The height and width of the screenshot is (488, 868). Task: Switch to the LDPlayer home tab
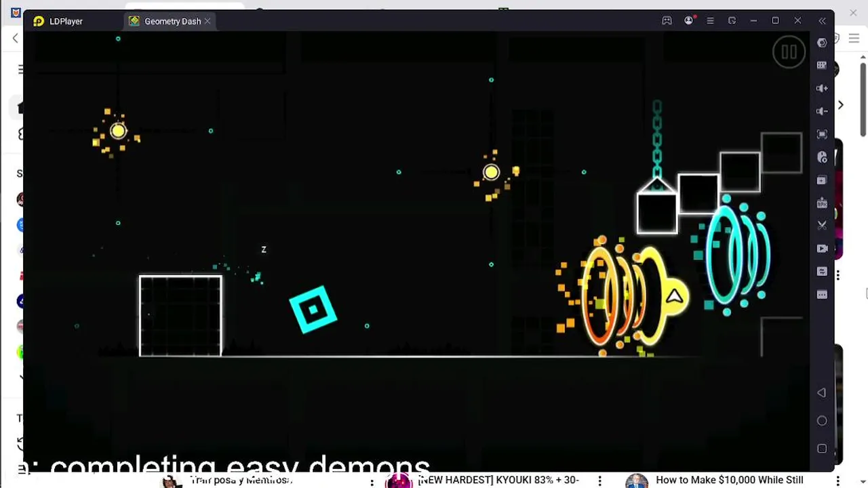coord(58,21)
